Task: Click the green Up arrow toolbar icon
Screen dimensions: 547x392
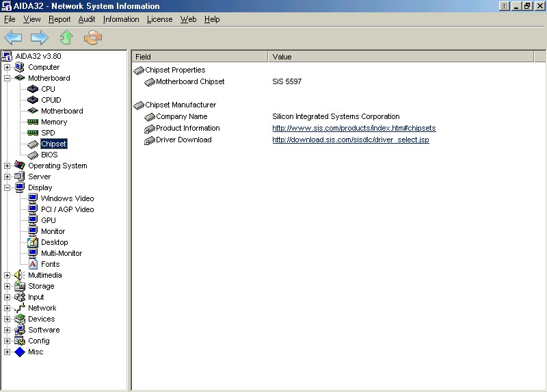Action: point(66,38)
